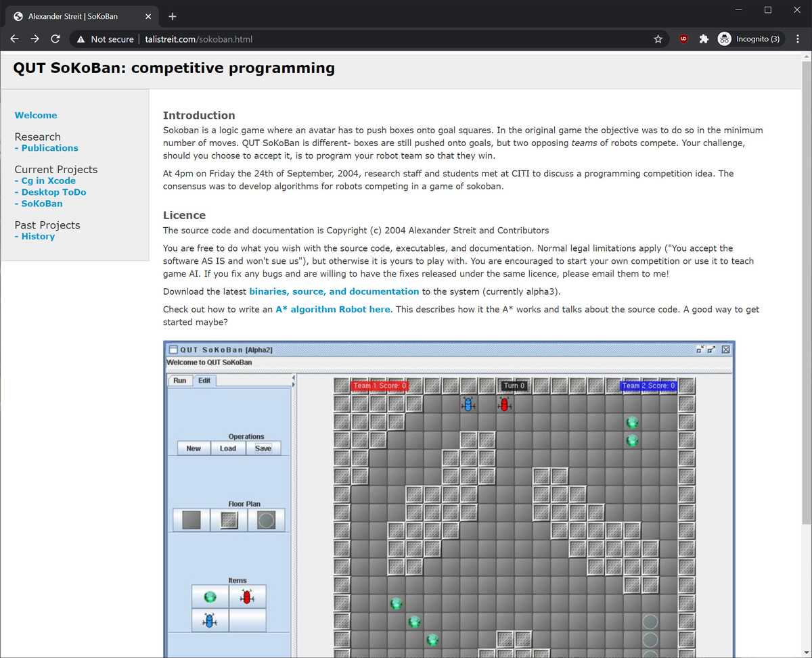Click the upper green gem below Team 2 score
The height and width of the screenshot is (658, 812).
(632, 423)
